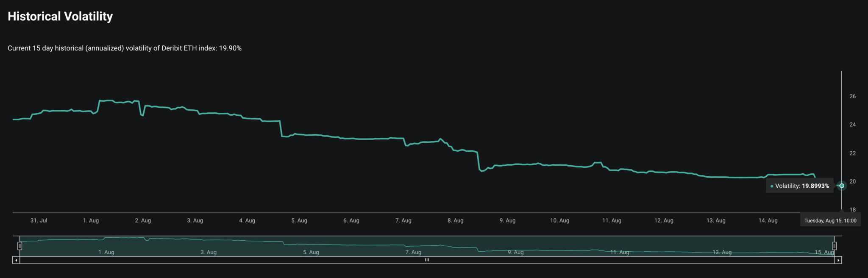Click the highlighted data point marker
The image size is (868, 278).
pyautogui.click(x=842, y=186)
